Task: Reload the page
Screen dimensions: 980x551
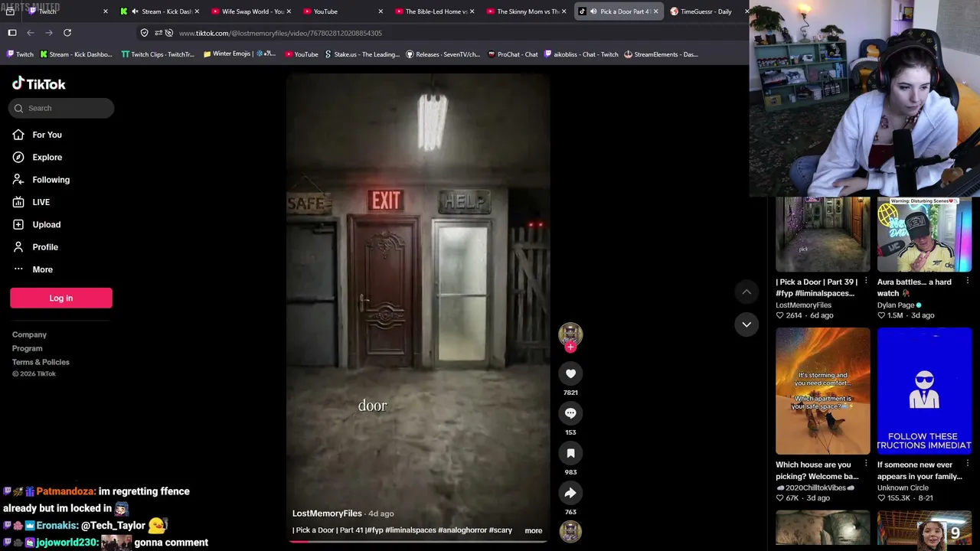Action: [x=67, y=33]
